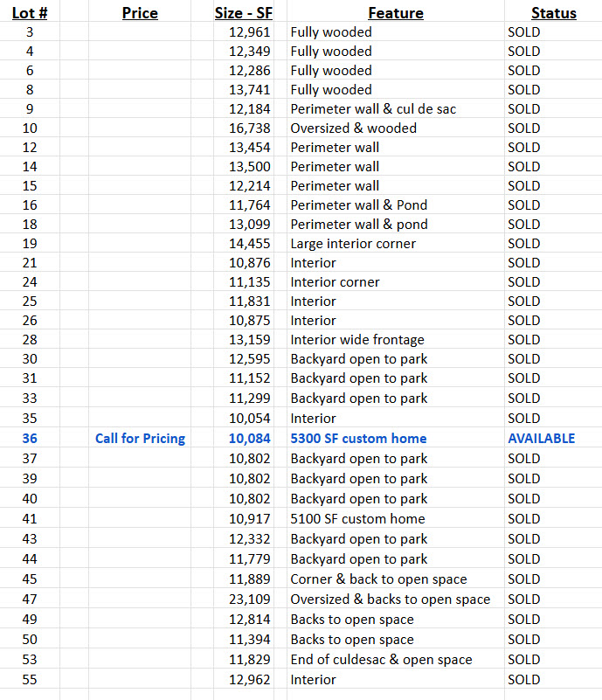Select the "Feature" column header
Screen dimensions: 602x700
pyautogui.click(x=396, y=13)
